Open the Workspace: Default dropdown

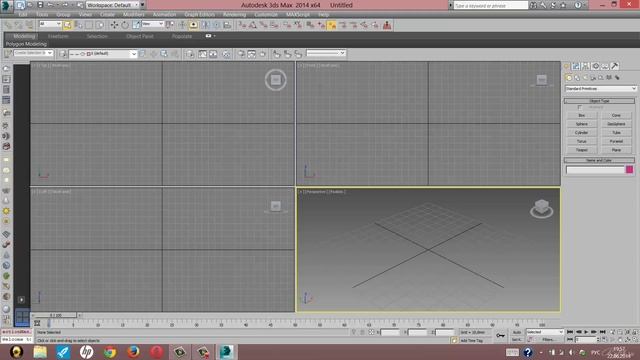tap(112, 5)
